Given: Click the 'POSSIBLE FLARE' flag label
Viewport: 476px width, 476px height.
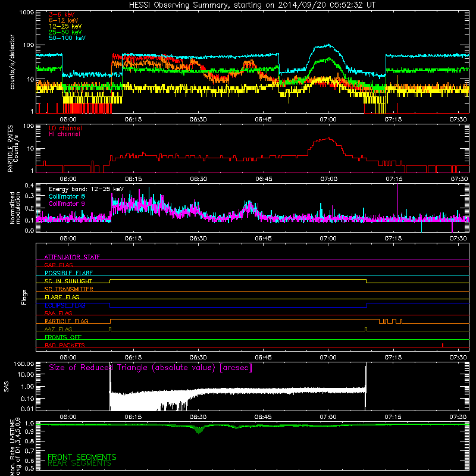Looking at the screenshot, I should tap(68, 273).
